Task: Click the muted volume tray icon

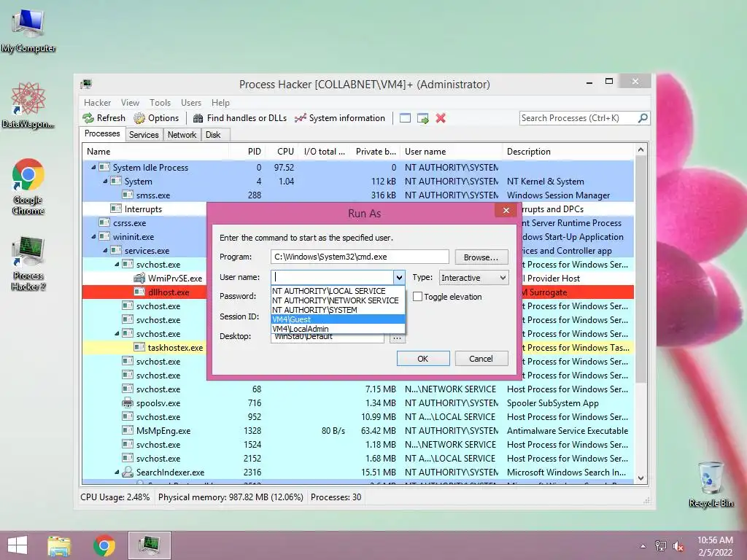Action: click(678, 545)
